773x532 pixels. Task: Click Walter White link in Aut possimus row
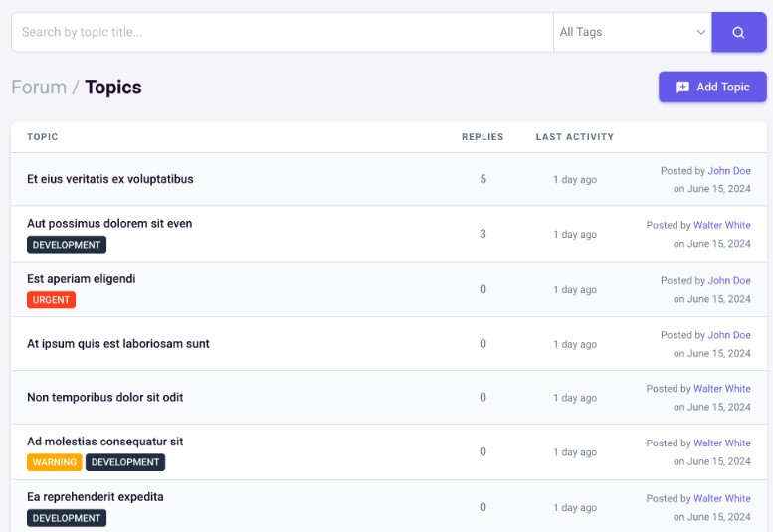[722, 226]
